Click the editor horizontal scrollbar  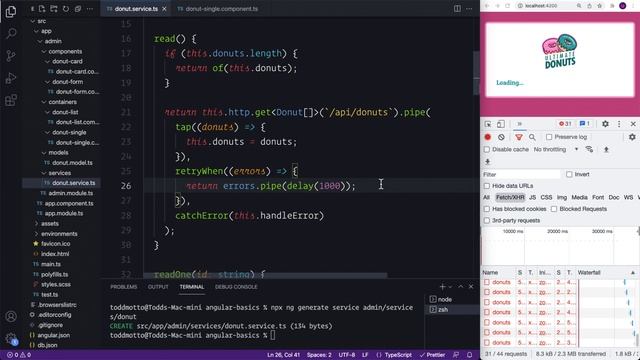tap(265, 276)
